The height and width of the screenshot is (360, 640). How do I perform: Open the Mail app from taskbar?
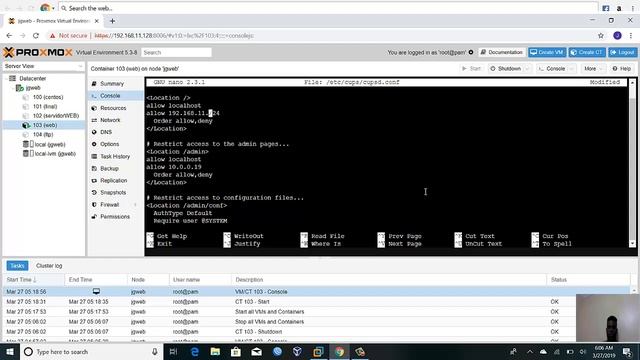tap(256, 352)
